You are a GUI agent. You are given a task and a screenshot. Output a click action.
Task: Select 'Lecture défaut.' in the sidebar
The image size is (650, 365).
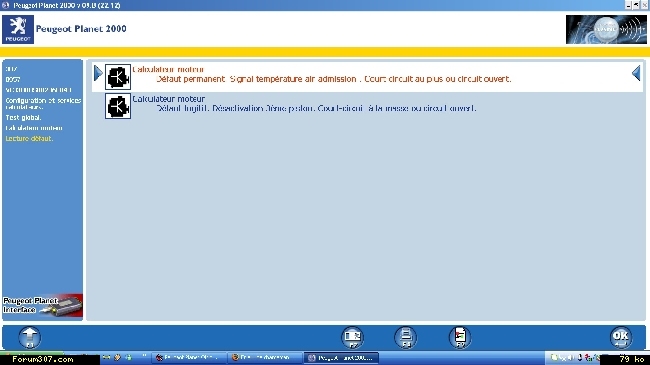[x=29, y=139]
